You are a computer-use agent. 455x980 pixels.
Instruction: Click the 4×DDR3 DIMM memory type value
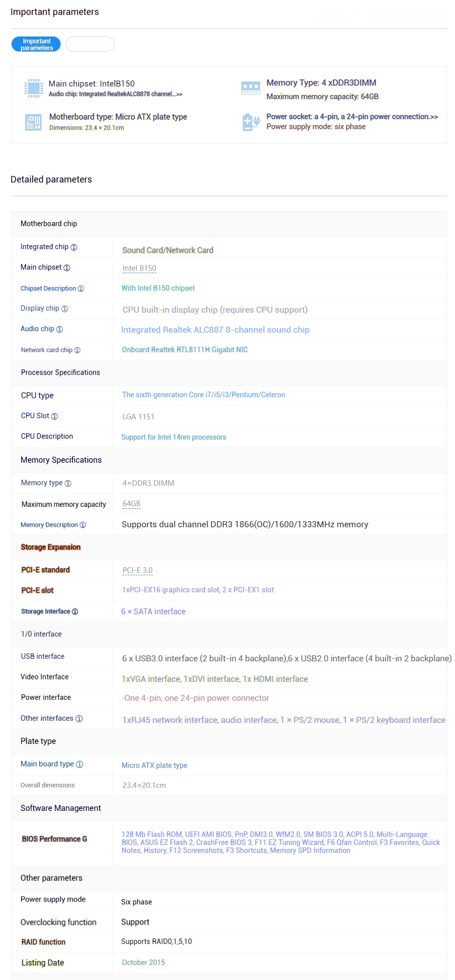coord(148,483)
